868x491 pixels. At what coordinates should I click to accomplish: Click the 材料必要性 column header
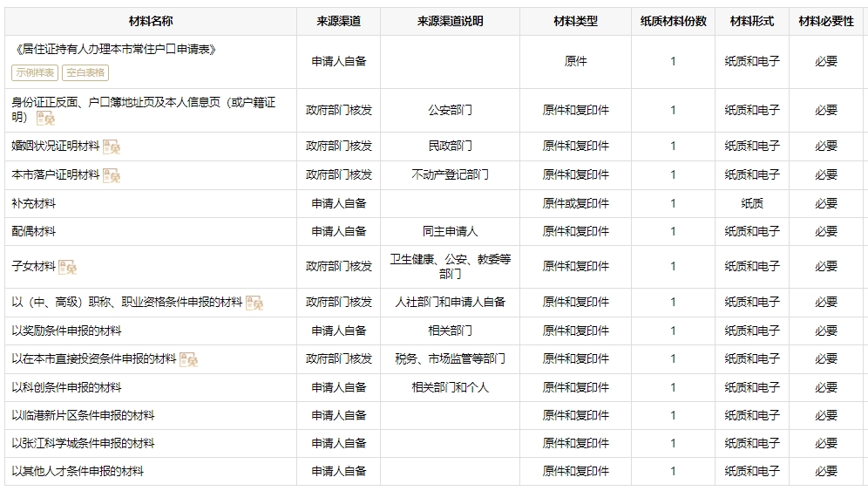(826, 21)
